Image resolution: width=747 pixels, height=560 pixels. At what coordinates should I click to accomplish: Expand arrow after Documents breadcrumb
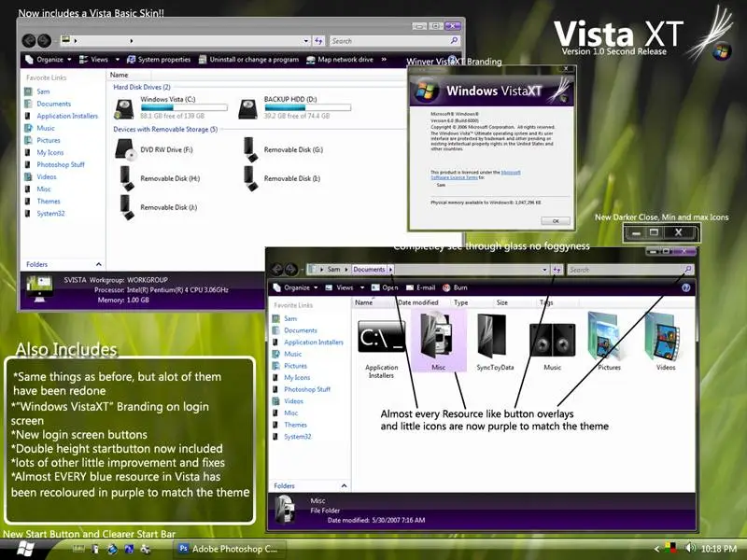[390, 270]
